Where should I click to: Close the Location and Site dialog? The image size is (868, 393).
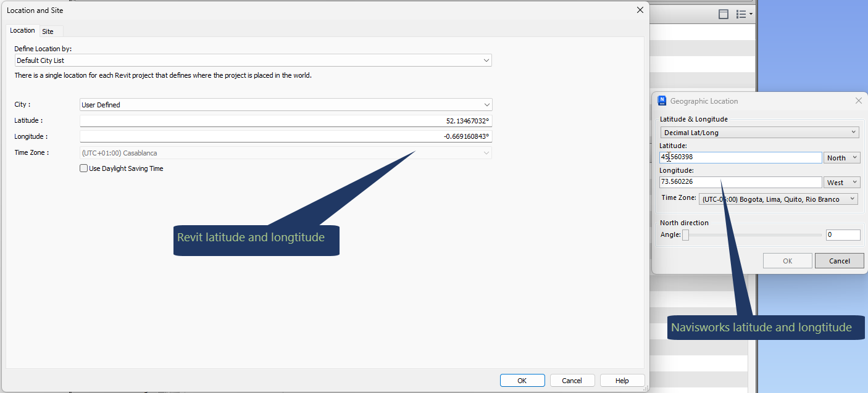640,10
